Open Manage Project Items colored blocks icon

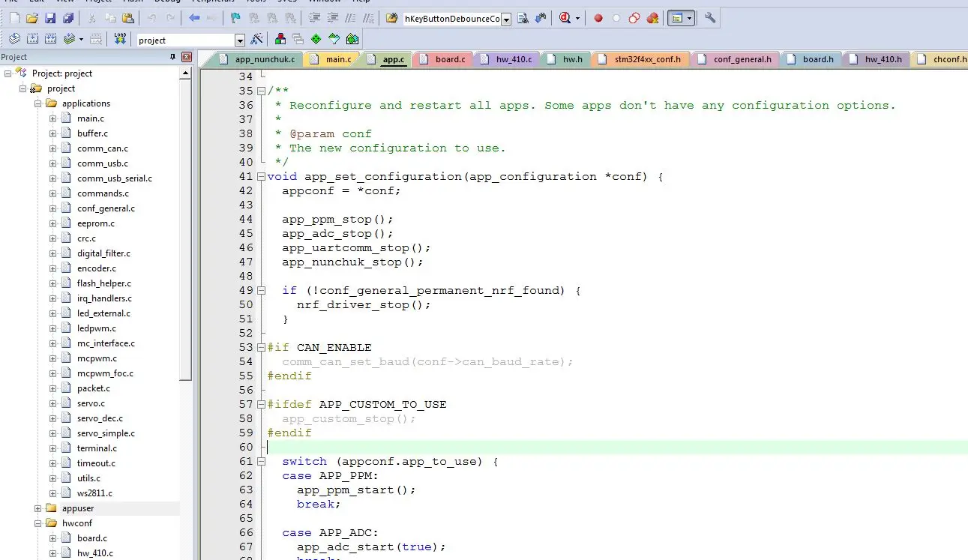(x=280, y=40)
